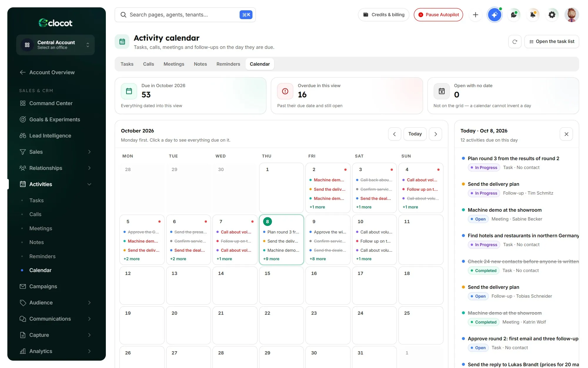Click the Goals & Experiments target icon
This screenshot has height=368, width=588.
click(23, 120)
